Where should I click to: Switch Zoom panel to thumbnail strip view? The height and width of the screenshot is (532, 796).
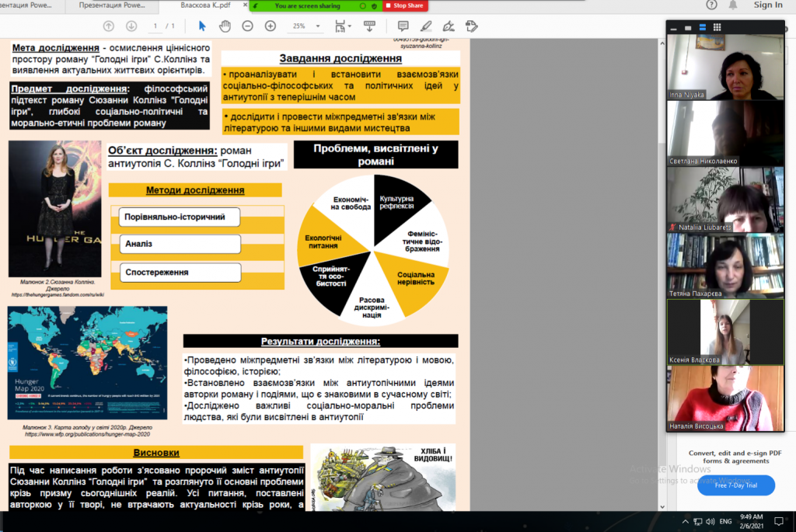pos(703,28)
